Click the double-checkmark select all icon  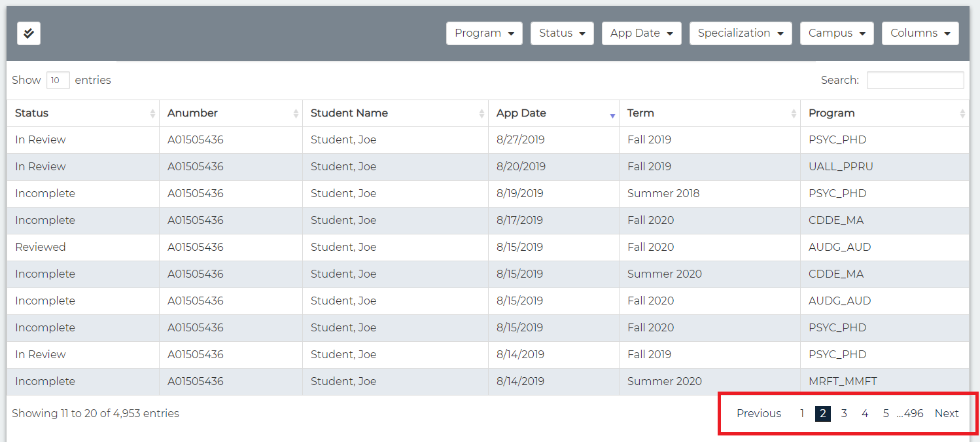coord(29,33)
